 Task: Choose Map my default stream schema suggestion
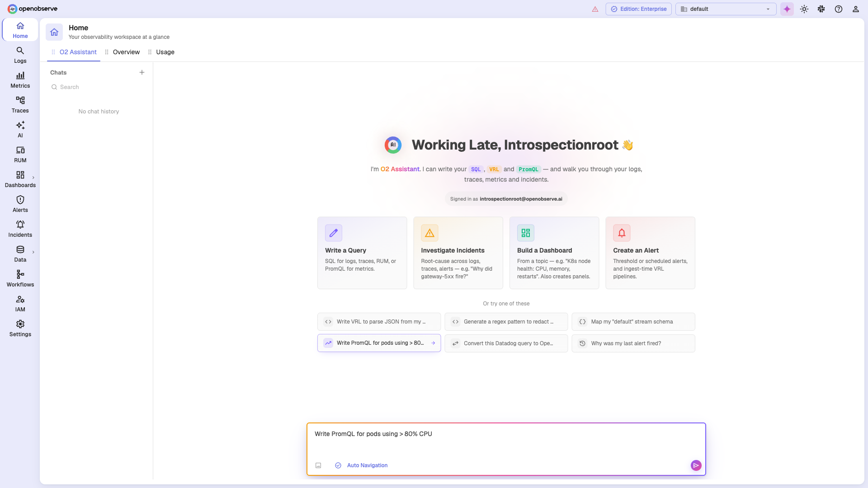[x=633, y=322]
